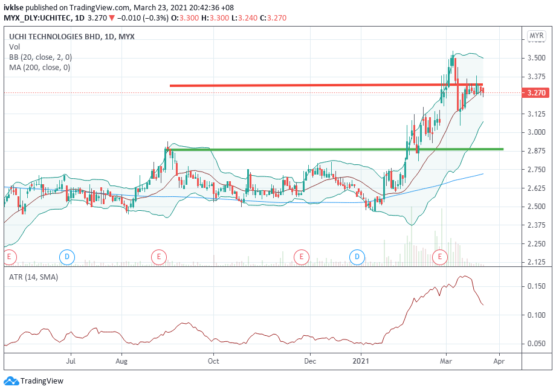Click the earnings E marker just before March
The width and height of the screenshot is (556, 392).
(x=440, y=257)
